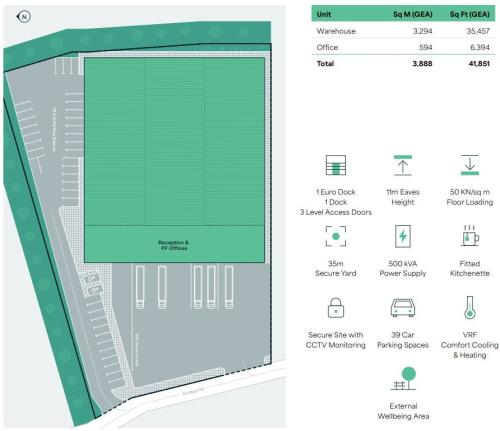Select the Office table row
This screenshot has height=431, width=500.
pos(403,47)
